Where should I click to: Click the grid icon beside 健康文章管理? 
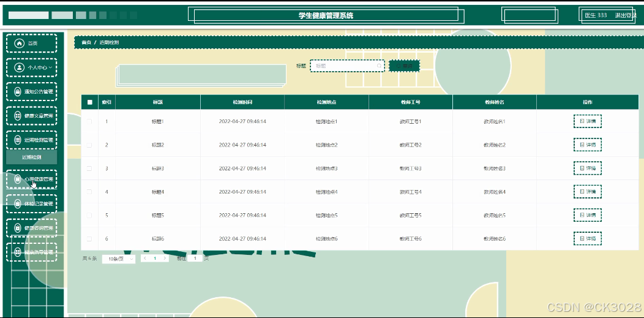coord(18,116)
